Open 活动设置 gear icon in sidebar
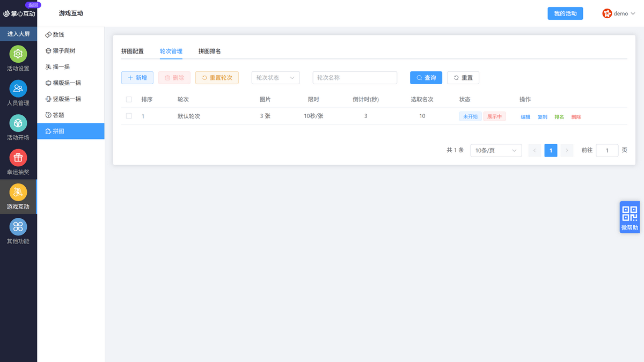The image size is (644, 362). [18, 54]
